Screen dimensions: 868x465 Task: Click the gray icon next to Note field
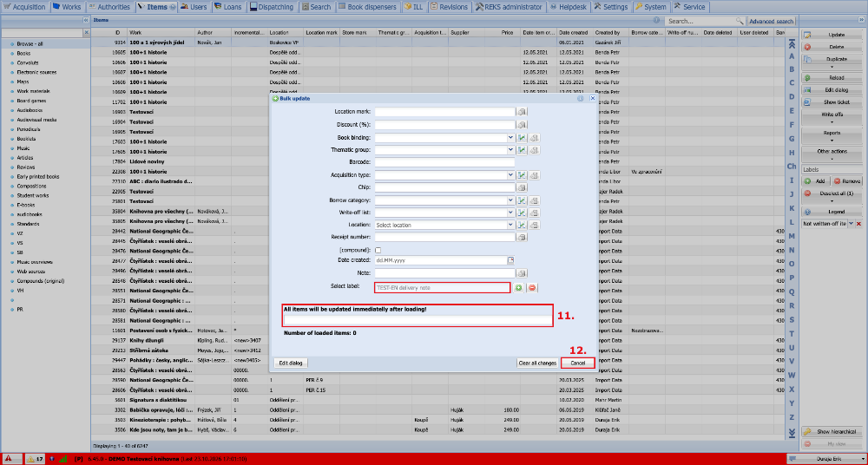click(522, 273)
